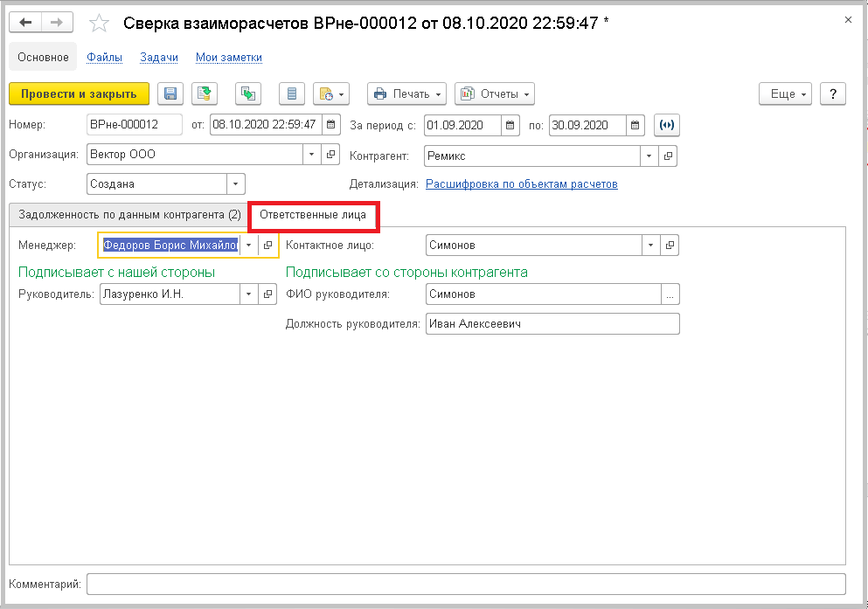Open the Отчеты dropdown menu

click(x=495, y=94)
